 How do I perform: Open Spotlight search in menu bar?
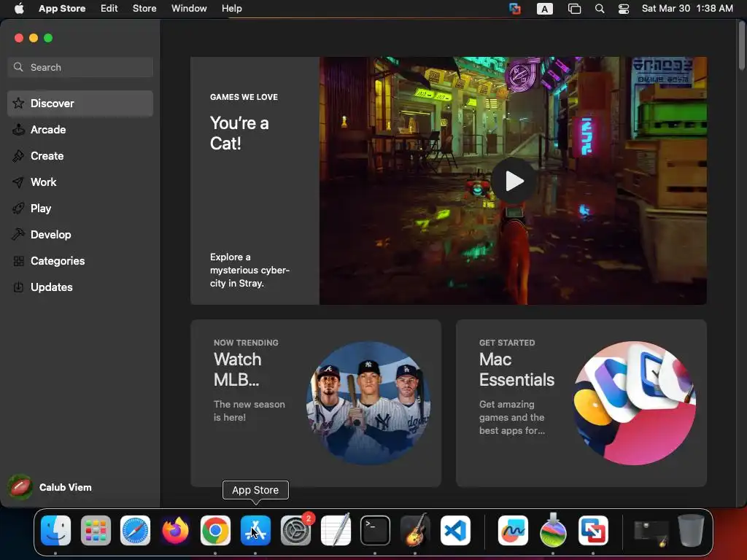point(600,9)
